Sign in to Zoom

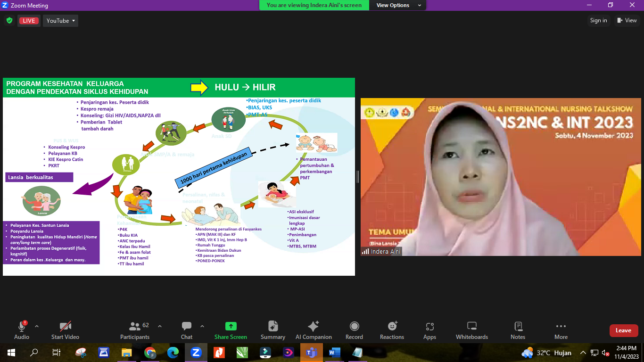click(x=598, y=20)
